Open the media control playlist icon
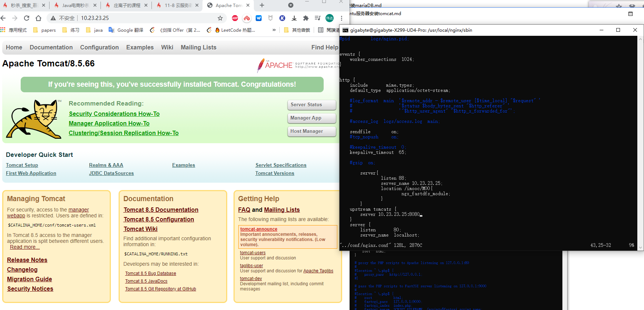 [317, 18]
